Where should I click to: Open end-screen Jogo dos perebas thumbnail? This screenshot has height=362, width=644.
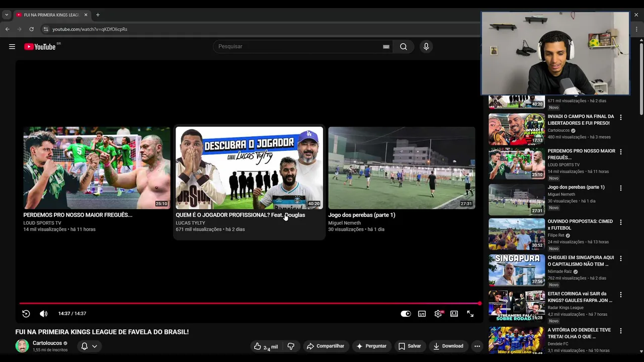pos(401,168)
